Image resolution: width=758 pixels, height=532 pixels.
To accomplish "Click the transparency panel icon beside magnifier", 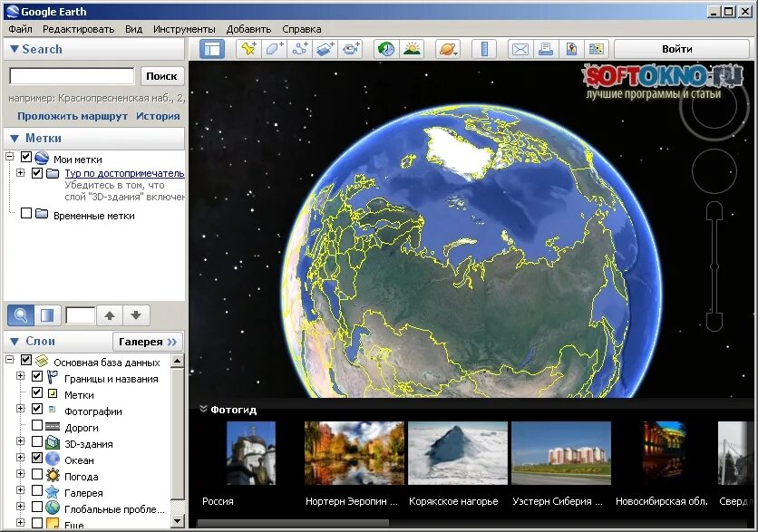I will (47, 315).
